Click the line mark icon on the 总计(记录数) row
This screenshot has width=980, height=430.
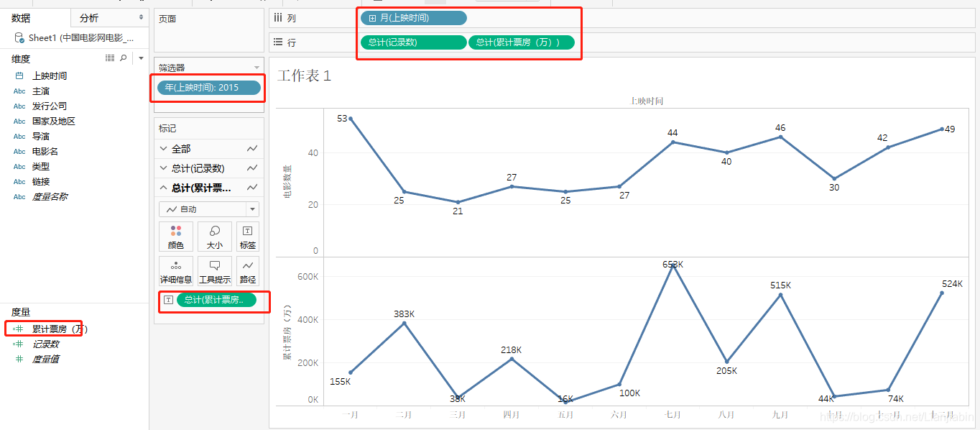click(252, 168)
